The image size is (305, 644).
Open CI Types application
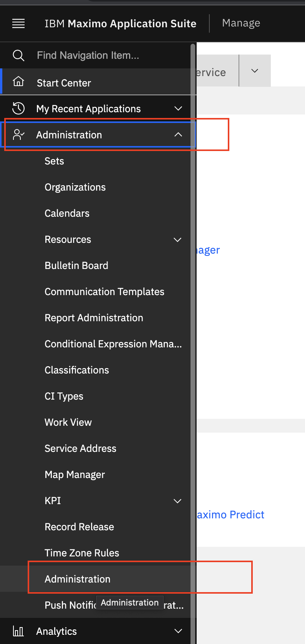point(64,396)
